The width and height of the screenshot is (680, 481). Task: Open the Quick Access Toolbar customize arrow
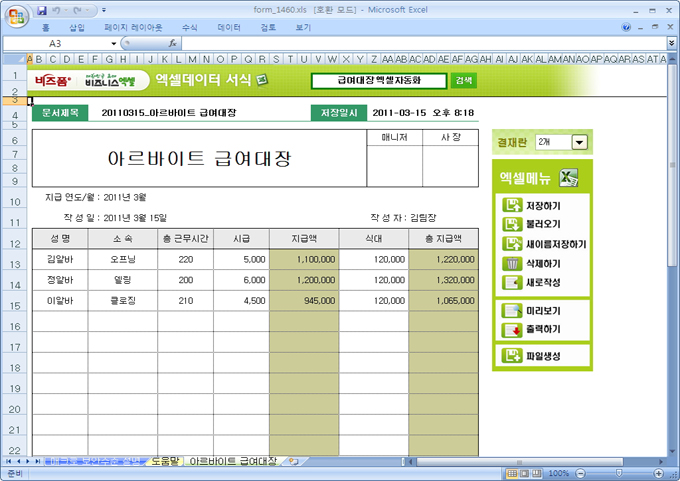(x=107, y=9)
